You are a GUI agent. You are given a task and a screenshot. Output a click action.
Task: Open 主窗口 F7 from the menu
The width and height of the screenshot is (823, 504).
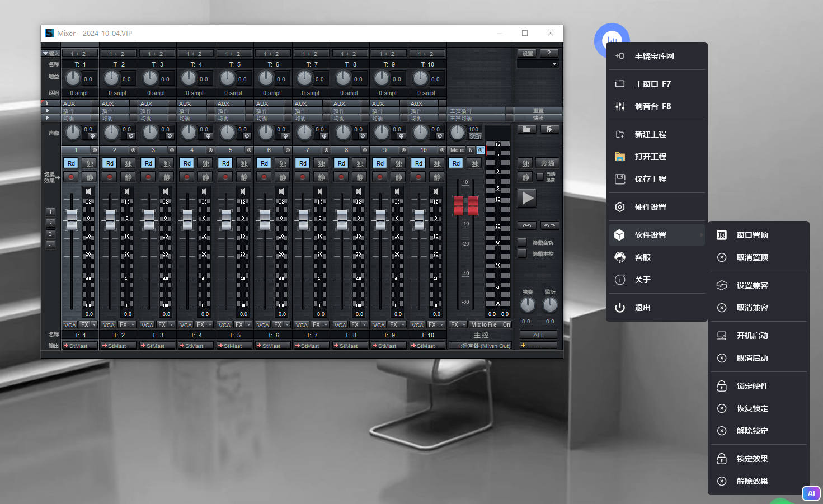click(x=657, y=84)
